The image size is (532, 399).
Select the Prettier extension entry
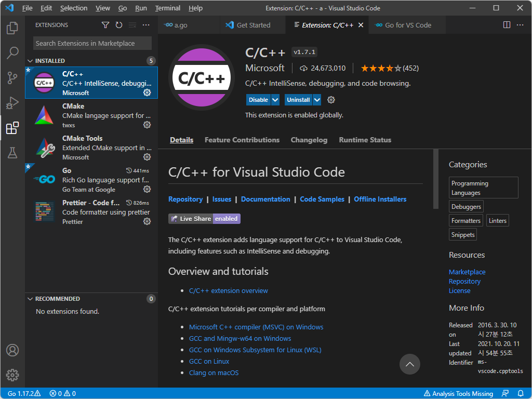click(x=91, y=212)
